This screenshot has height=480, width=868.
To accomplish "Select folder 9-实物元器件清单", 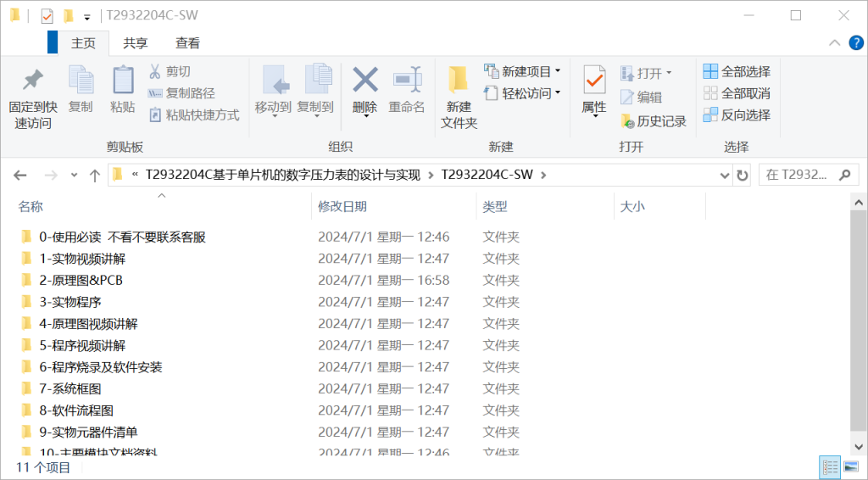I will (x=88, y=432).
